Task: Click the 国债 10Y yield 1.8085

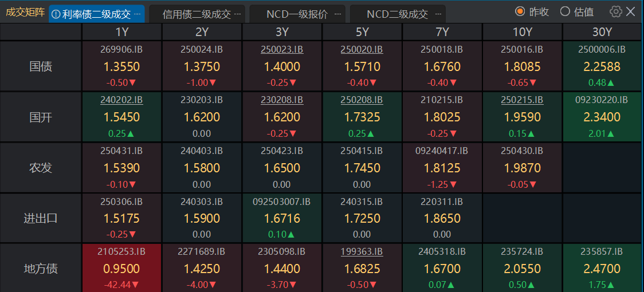Action: point(522,67)
